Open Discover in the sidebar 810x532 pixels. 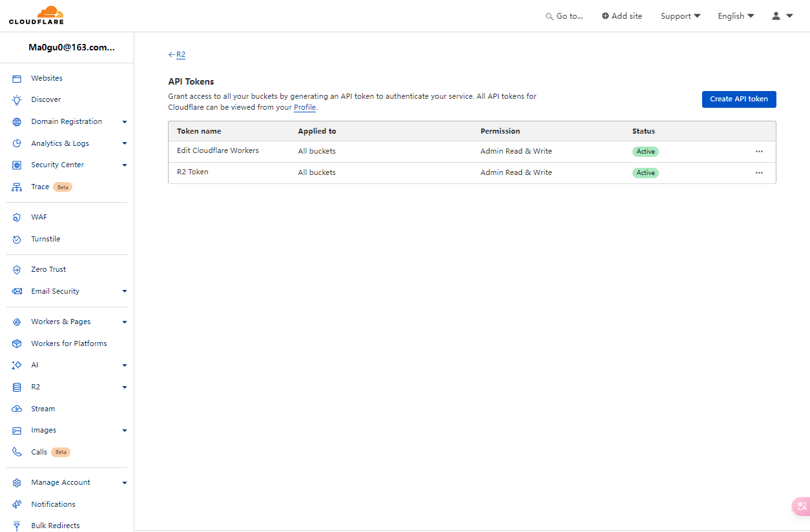coord(46,99)
